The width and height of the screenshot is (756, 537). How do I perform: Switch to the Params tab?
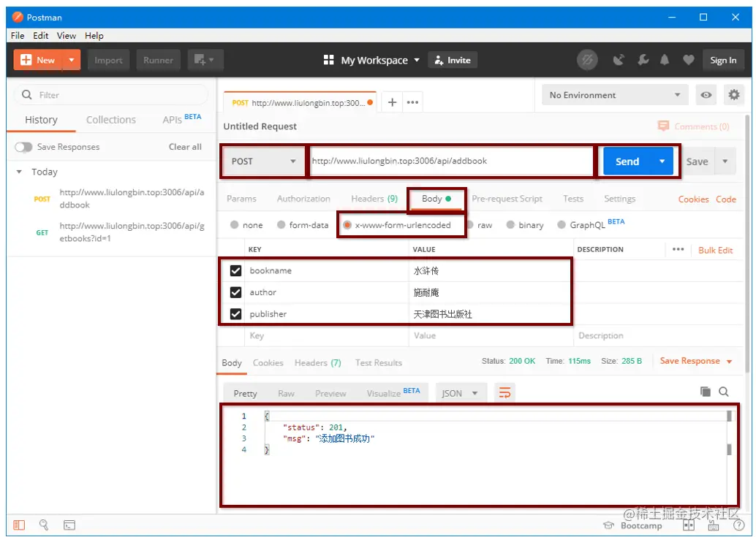(x=241, y=199)
